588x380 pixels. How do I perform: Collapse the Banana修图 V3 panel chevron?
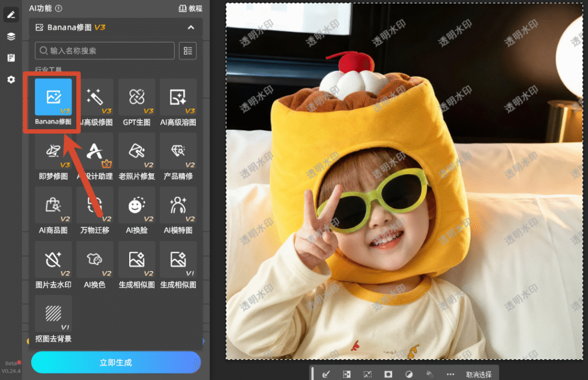click(x=191, y=28)
